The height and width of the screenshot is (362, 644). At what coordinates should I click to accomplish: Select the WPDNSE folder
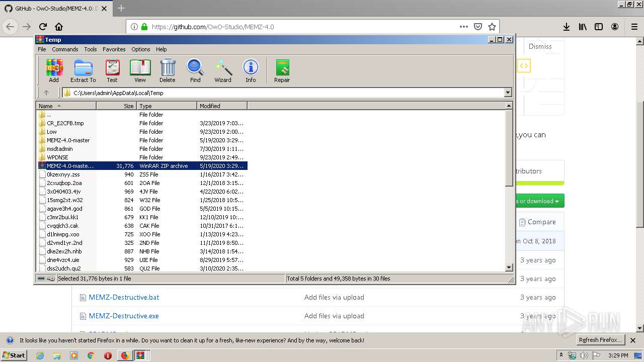coord(142,157)
